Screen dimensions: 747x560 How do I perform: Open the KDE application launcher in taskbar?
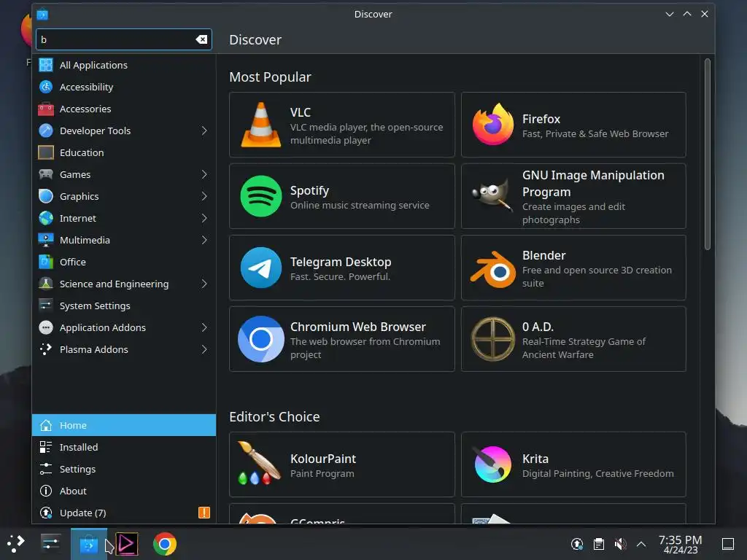tap(16, 543)
